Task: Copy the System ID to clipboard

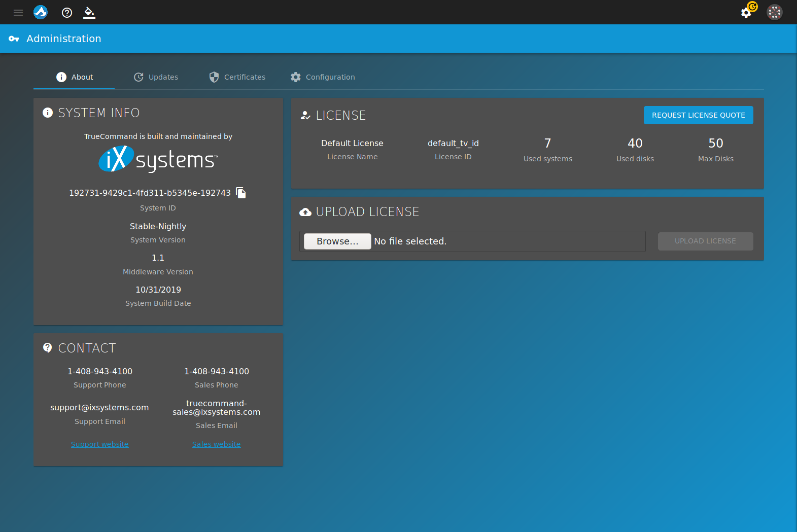Action: (241, 193)
